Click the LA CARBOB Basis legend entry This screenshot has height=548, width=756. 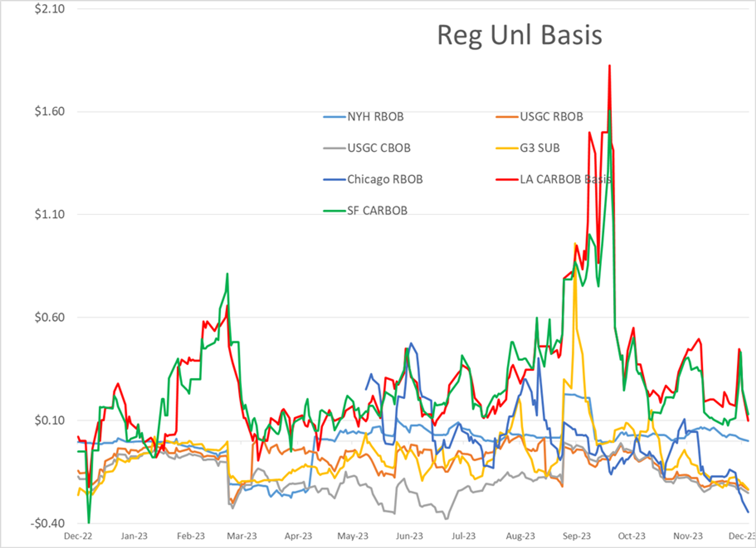[x=553, y=179]
